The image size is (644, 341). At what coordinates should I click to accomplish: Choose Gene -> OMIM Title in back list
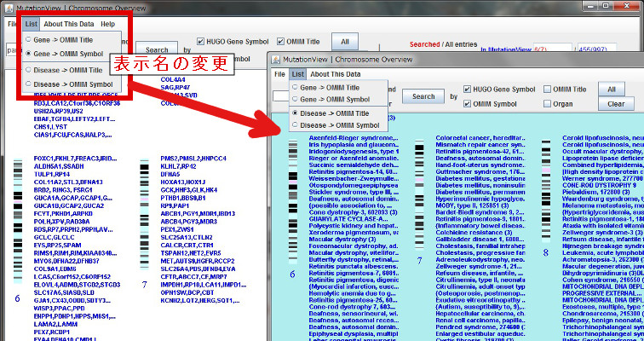coord(29,38)
